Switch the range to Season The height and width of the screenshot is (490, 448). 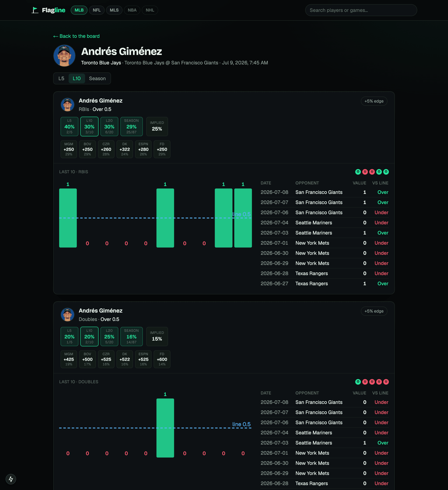97,79
